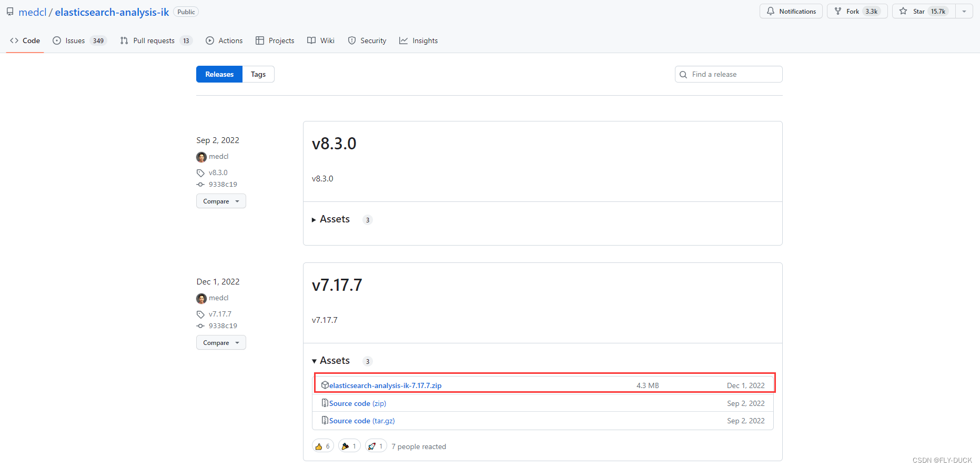The image size is (980, 468).
Task: Open Compare dropdown for v8.3.0
Action: coord(221,201)
